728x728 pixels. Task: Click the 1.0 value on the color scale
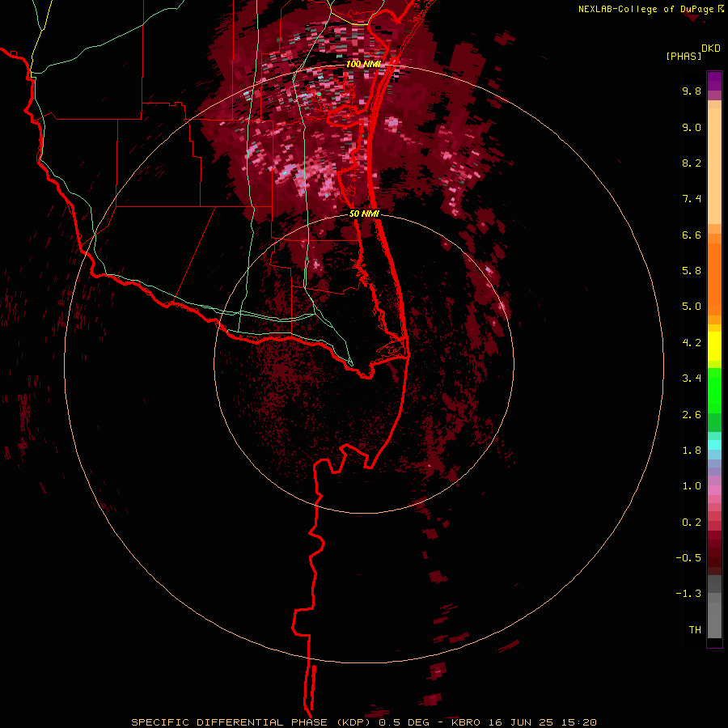(692, 486)
